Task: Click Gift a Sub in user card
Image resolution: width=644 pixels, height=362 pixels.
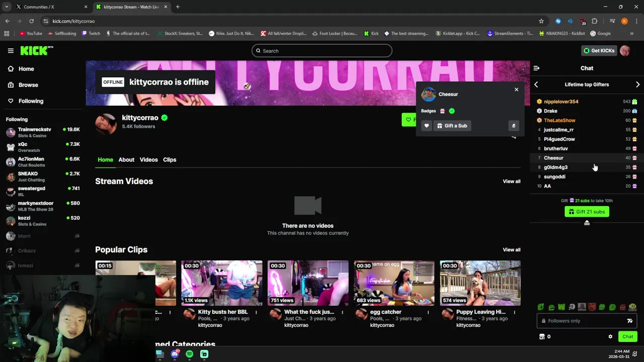Action: click(452, 126)
